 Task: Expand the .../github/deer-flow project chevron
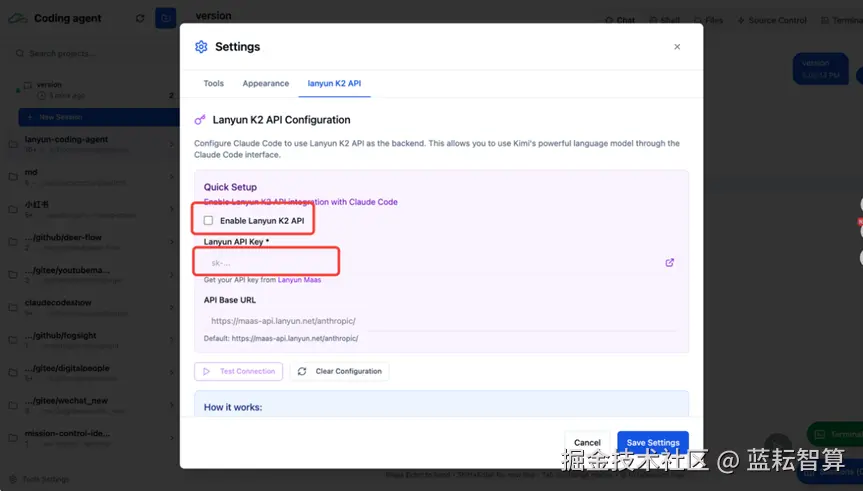(171, 242)
